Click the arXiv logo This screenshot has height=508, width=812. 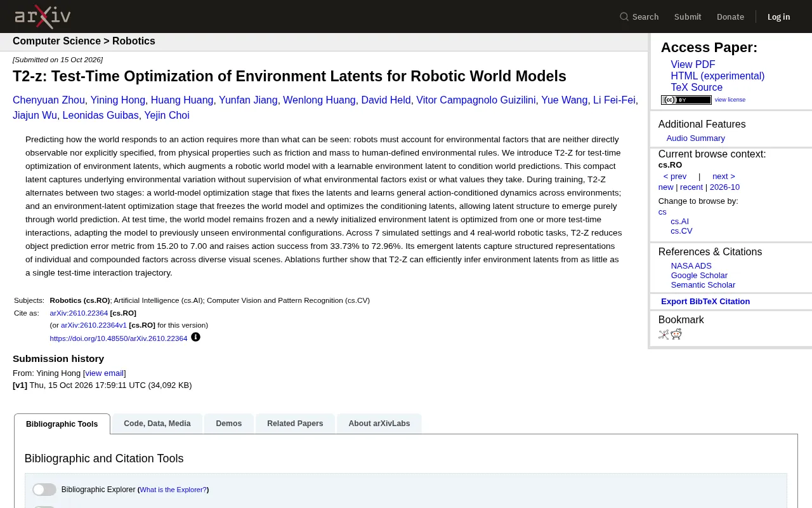(43, 17)
